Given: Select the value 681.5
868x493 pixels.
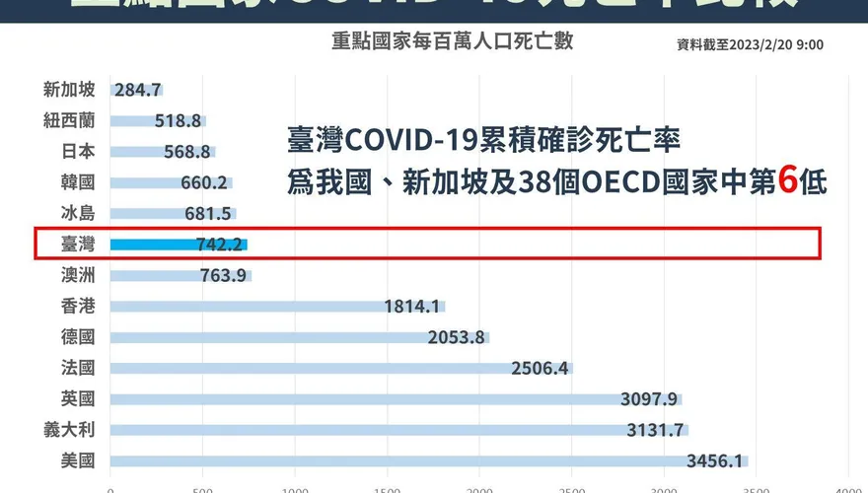Looking at the screenshot, I should coord(208,214).
